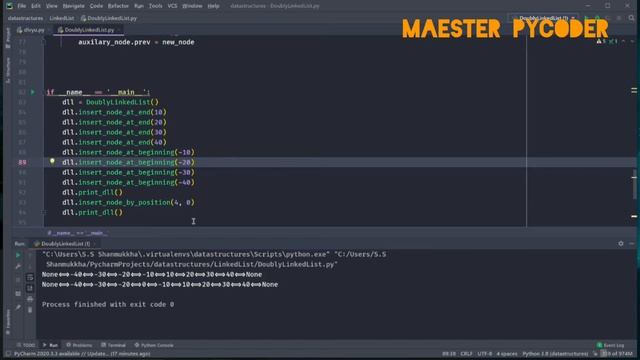This screenshot has width=640, height=360.
Task: Open the Structure tool window sidebar button
Action: 8,69
